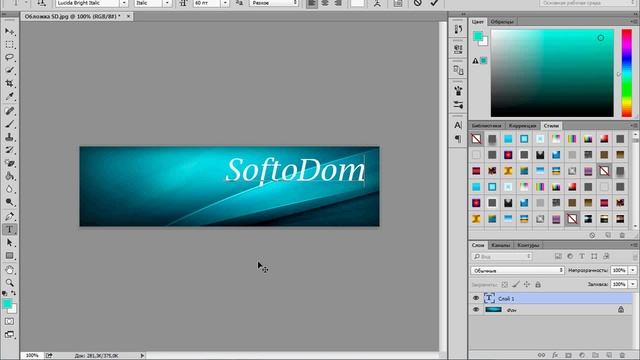Select the Rectangular Marquee tool
Viewport: 640px width, 360px height.
9,44
